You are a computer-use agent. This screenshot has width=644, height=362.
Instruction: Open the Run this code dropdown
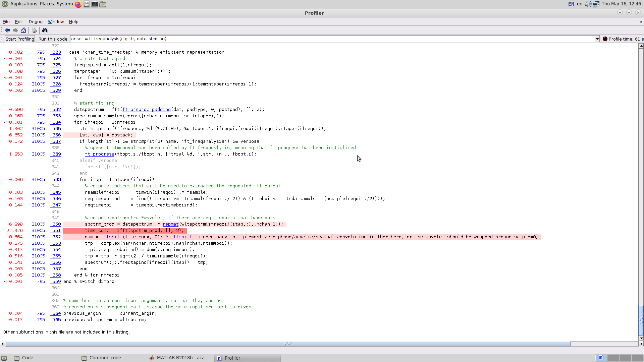click(x=597, y=39)
